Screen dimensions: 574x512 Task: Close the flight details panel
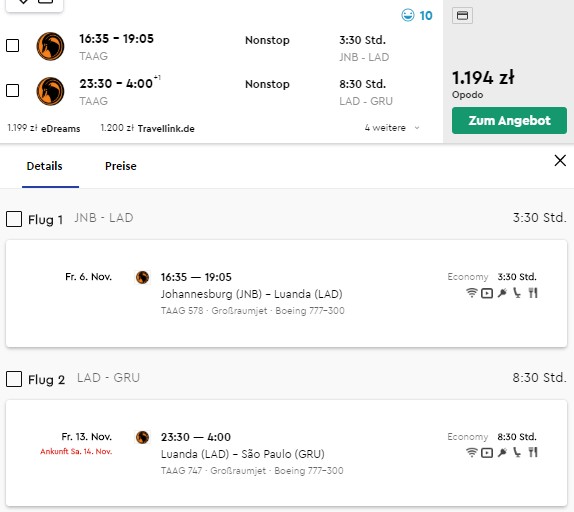coord(560,160)
